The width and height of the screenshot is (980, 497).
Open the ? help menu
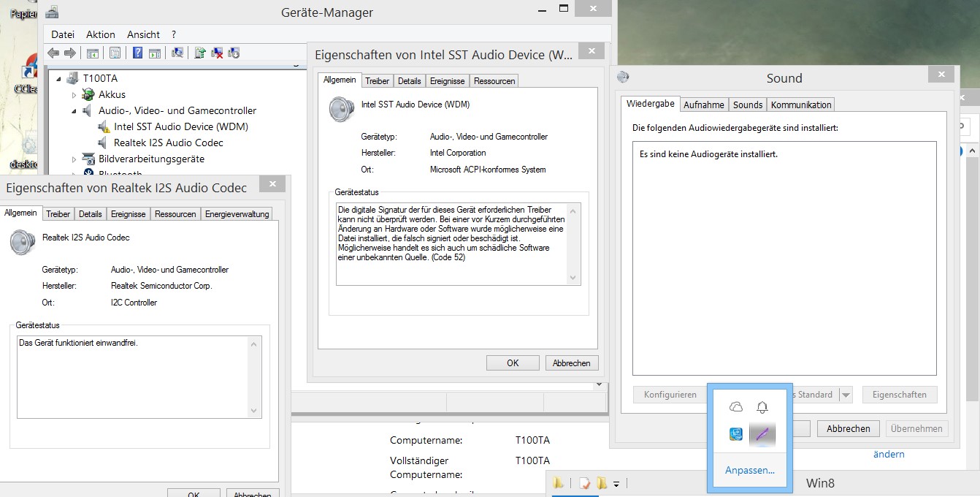tap(174, 34)
